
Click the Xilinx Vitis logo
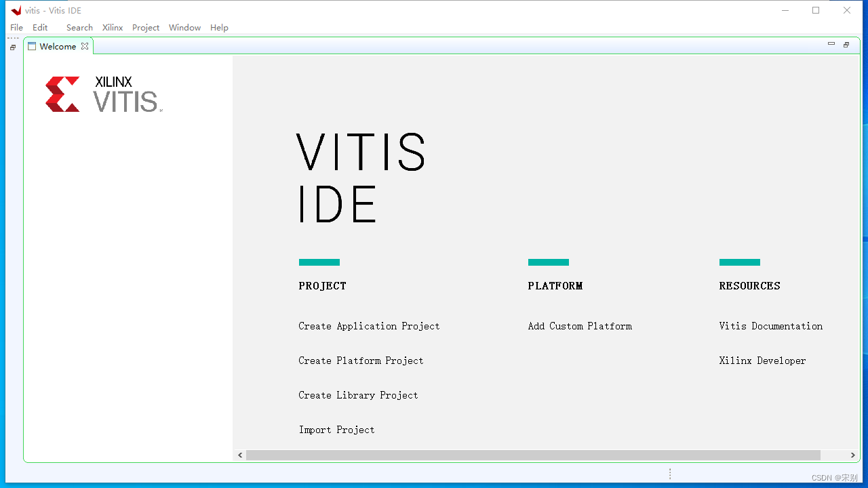(104, 94)
